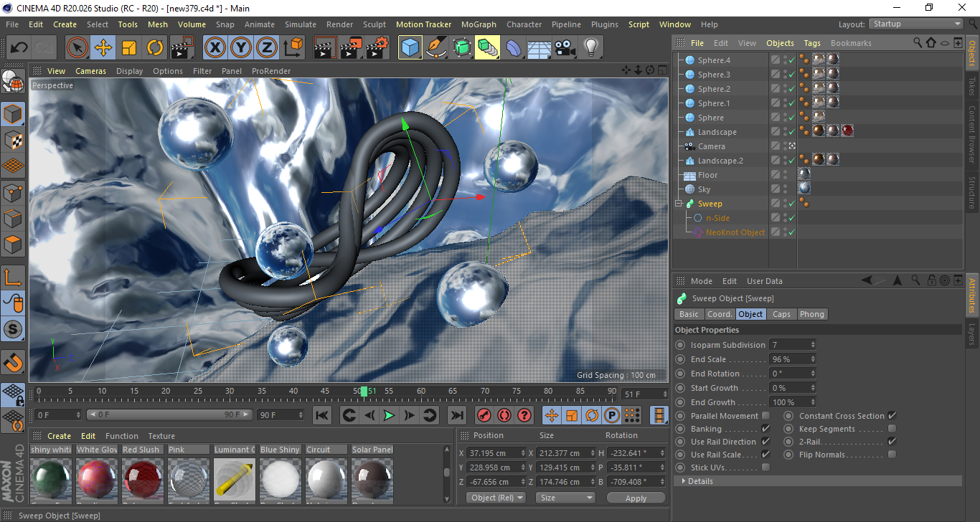Add a Light object
The height and width of the screenshot is (522, 980).
590,48
